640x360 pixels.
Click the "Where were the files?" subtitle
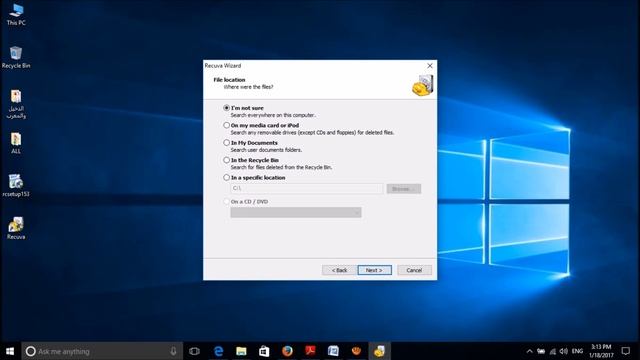coord(248,87)
